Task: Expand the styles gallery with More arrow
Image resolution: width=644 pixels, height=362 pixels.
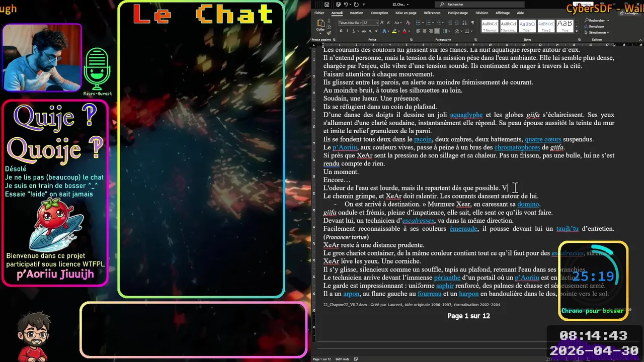Action: click(x=577, y=31)
